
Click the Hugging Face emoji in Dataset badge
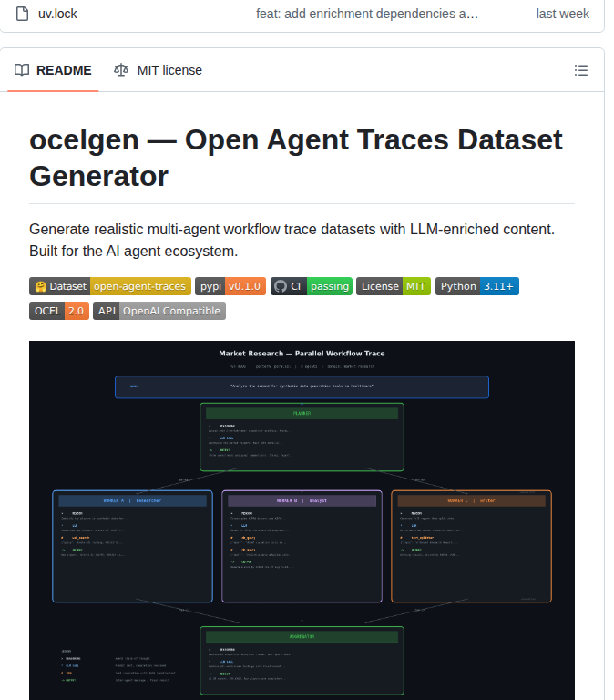[41, 286]
